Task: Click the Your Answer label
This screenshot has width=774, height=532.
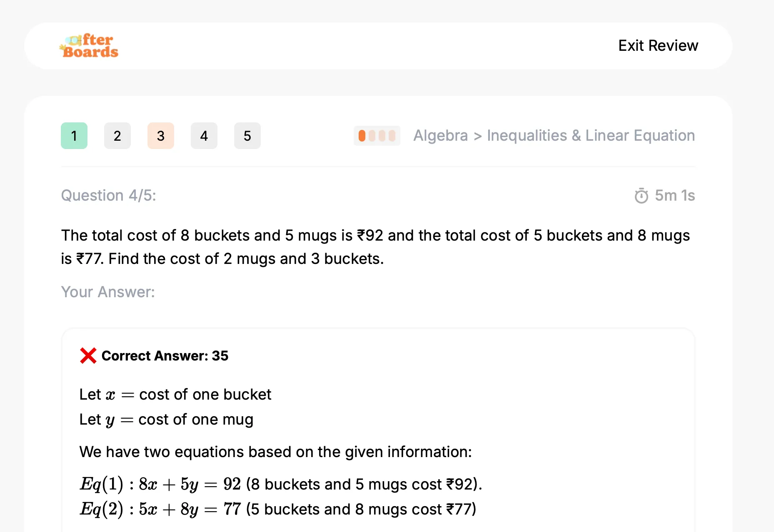Action: coord(108,292)
